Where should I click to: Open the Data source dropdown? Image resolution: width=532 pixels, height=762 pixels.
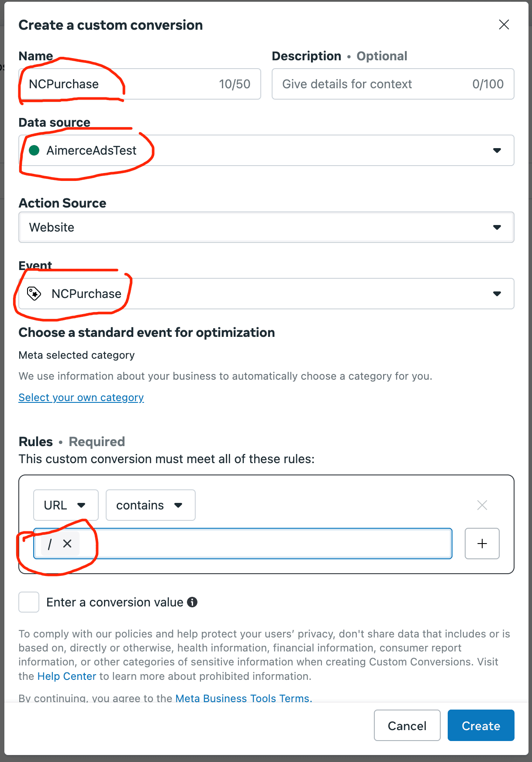coord(497,150)
